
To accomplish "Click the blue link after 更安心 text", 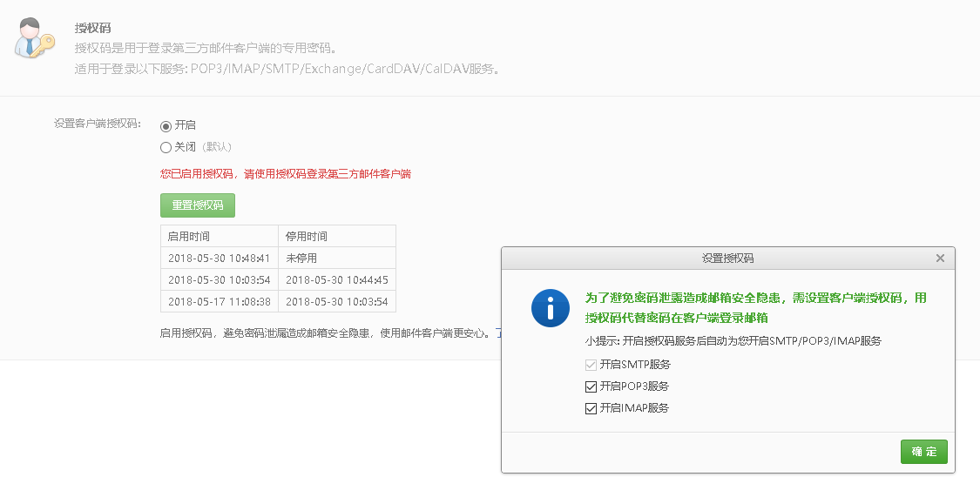I will coord(498,333).
